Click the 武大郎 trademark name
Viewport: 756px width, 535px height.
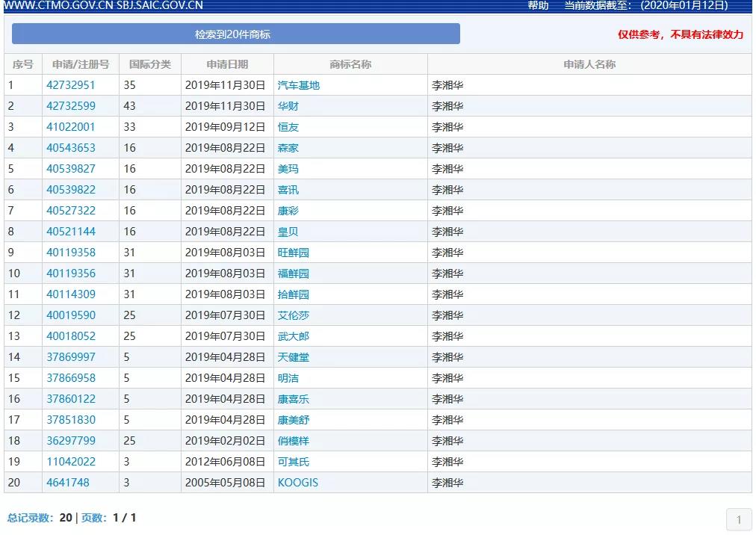click(x=294, y=335)
